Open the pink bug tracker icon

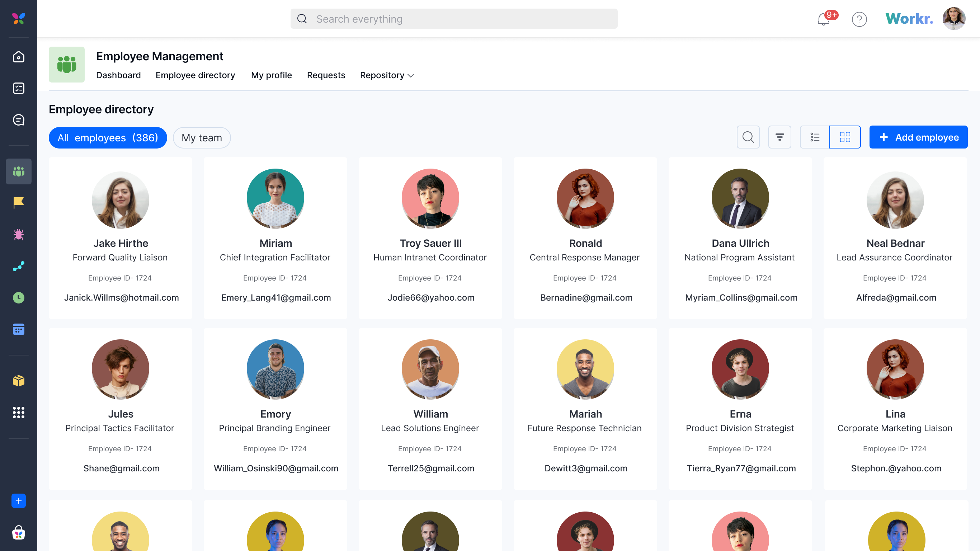click(x=18, y=234)
